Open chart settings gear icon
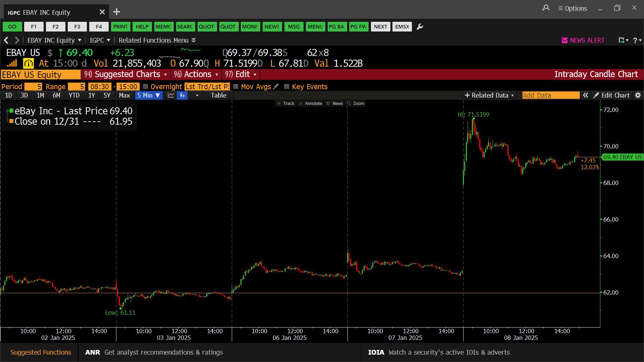 (638, 96)
